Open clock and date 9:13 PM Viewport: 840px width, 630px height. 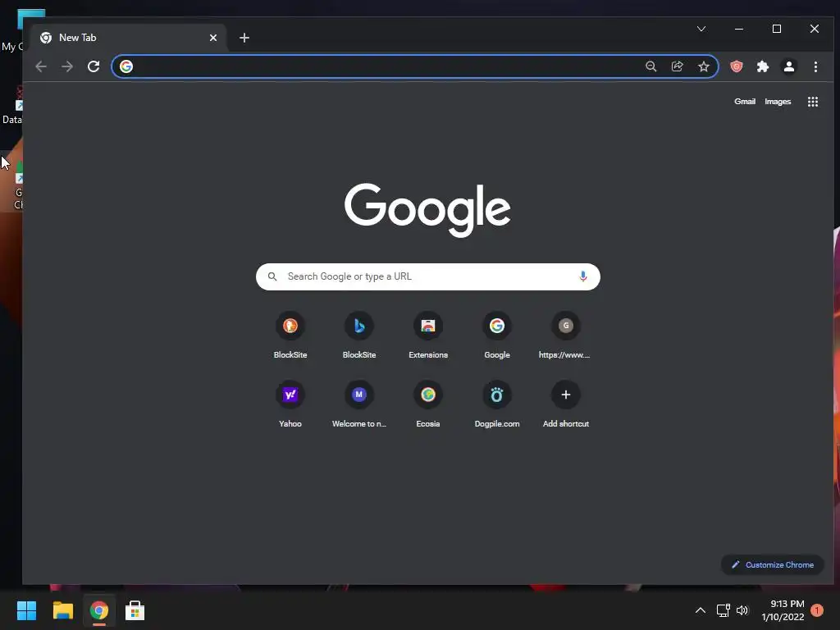tap(783, 610)
